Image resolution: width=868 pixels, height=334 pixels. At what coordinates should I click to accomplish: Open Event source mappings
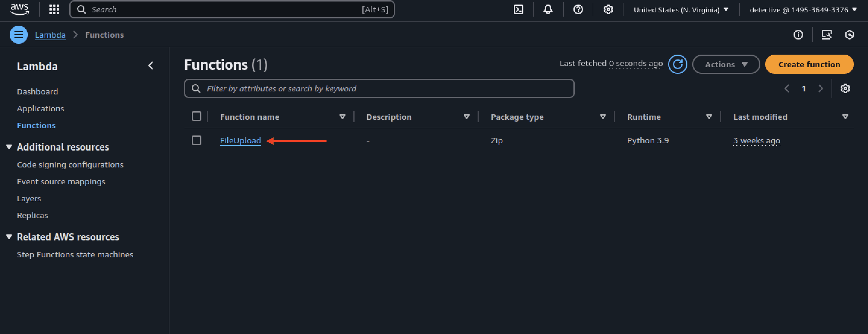pyautogui.click(x=61, y=182)
